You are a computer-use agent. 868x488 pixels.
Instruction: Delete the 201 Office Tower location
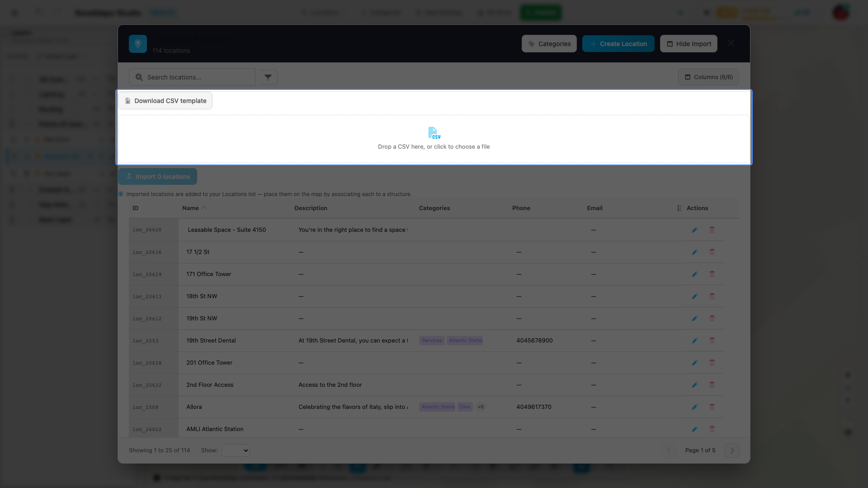[712, 363]
